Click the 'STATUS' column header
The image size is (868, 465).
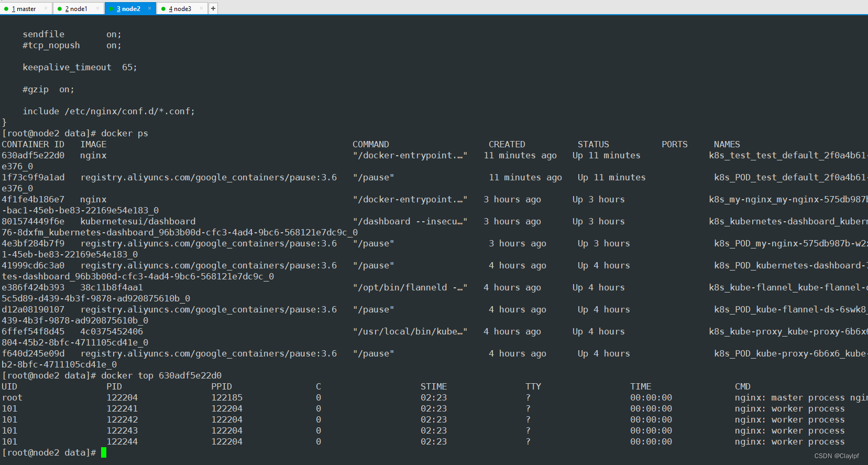[x=594, y=144]
